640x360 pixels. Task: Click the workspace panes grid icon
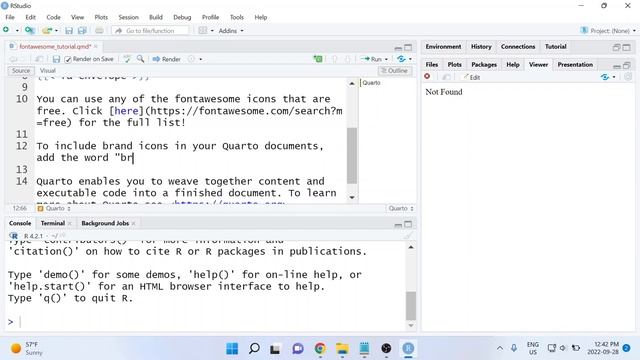202,31
